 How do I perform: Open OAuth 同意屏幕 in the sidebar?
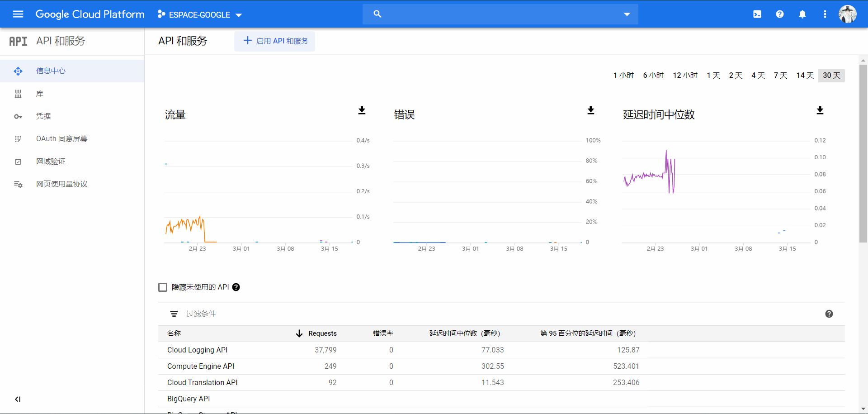tap(72, 139)
